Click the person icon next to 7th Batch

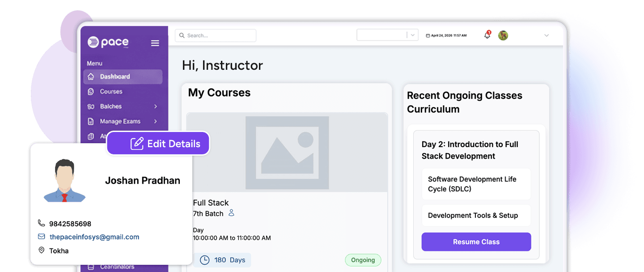pos(231,213)
